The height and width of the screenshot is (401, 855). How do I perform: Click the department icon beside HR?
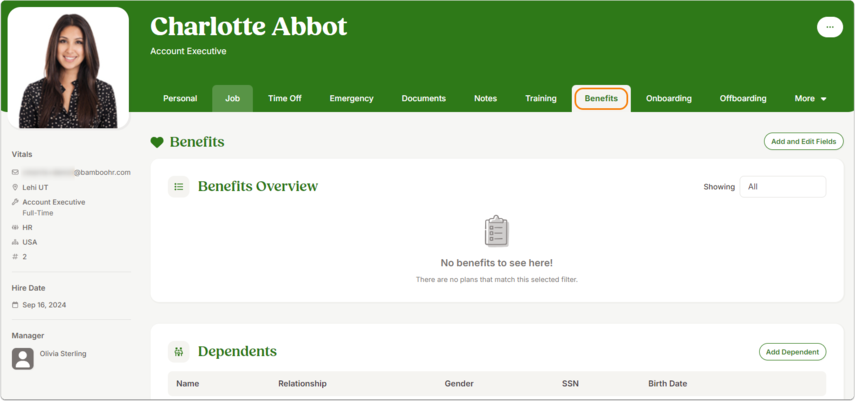pos(15,228)
